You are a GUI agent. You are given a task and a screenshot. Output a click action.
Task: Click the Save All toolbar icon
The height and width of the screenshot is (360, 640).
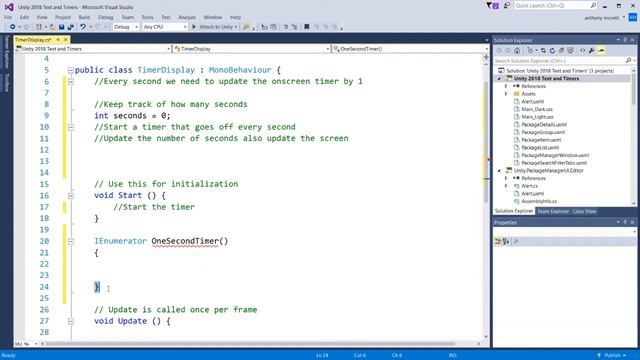(70, 27)
